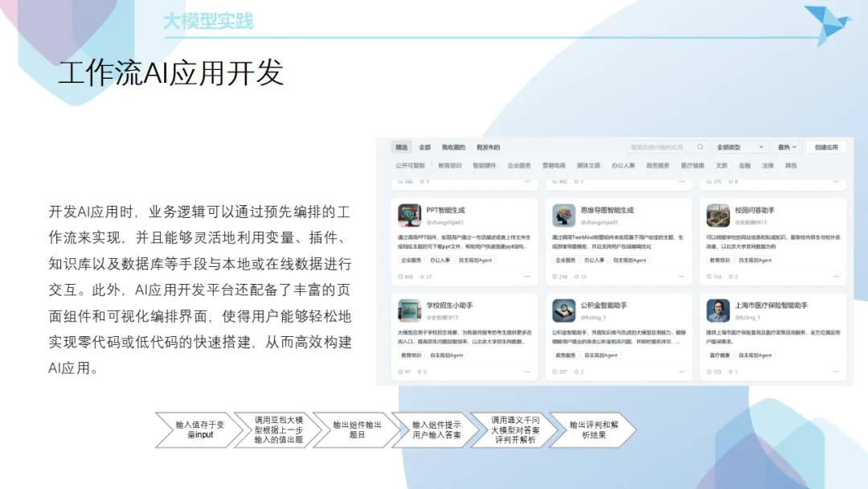Image resolution: width=868 pixels, height=489 pixels.
Task: Select the 输入值存于变量input workflow step
Action: point(199,429)
